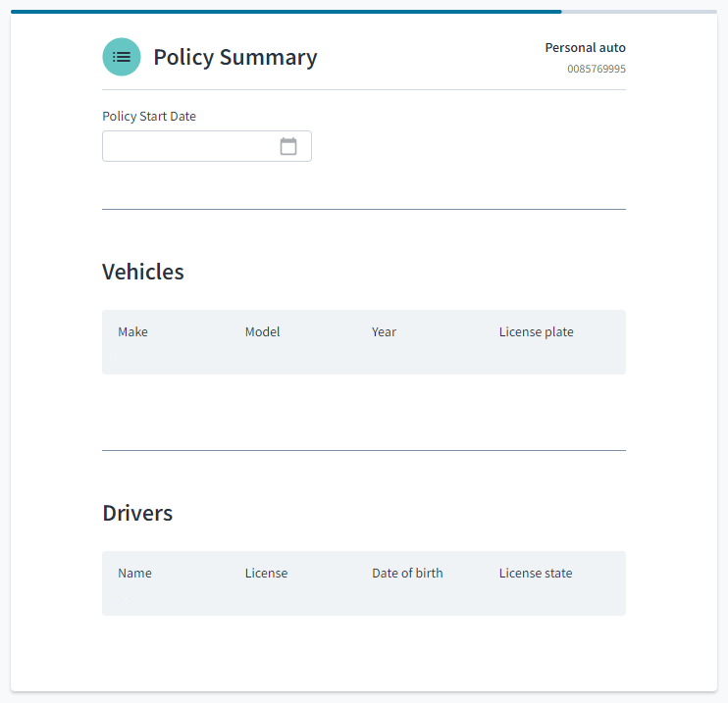Click the Policy Start Date label
Image resolution: width=728 pixels, height=703 pixels.
pyautogui.click(x=149, y=116)
